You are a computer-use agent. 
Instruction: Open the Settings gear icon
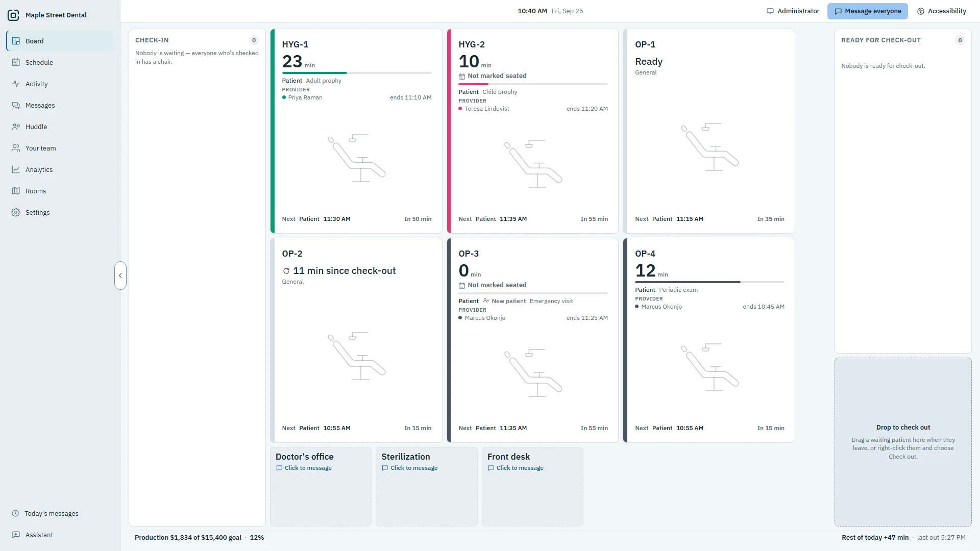[16, 212]
